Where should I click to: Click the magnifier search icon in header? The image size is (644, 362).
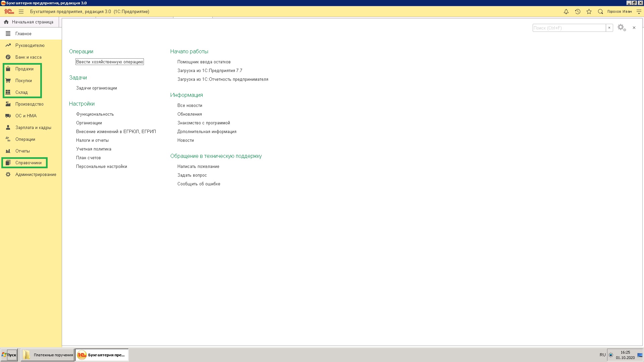point(600,12)
